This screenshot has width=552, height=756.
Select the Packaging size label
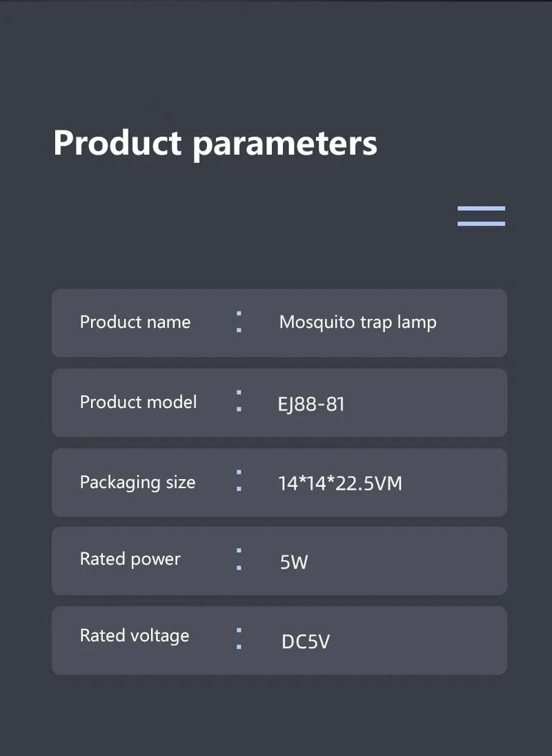click(x=137, y=482)
